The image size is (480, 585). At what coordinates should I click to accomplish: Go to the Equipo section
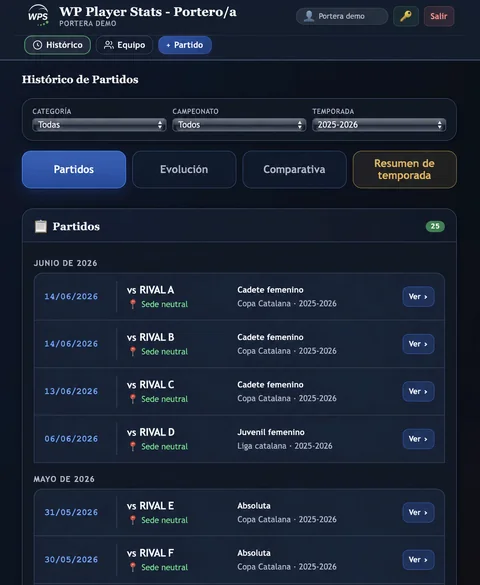coord(124,45)
